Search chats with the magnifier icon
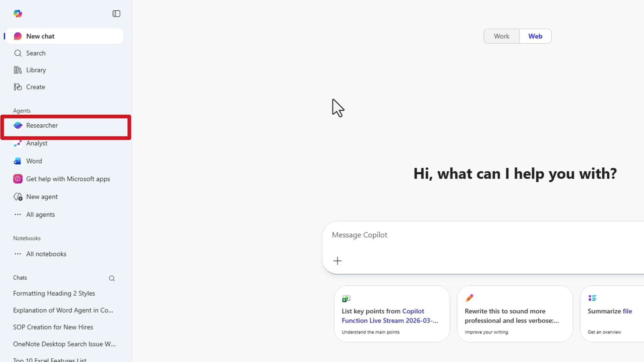 point(112,278)
